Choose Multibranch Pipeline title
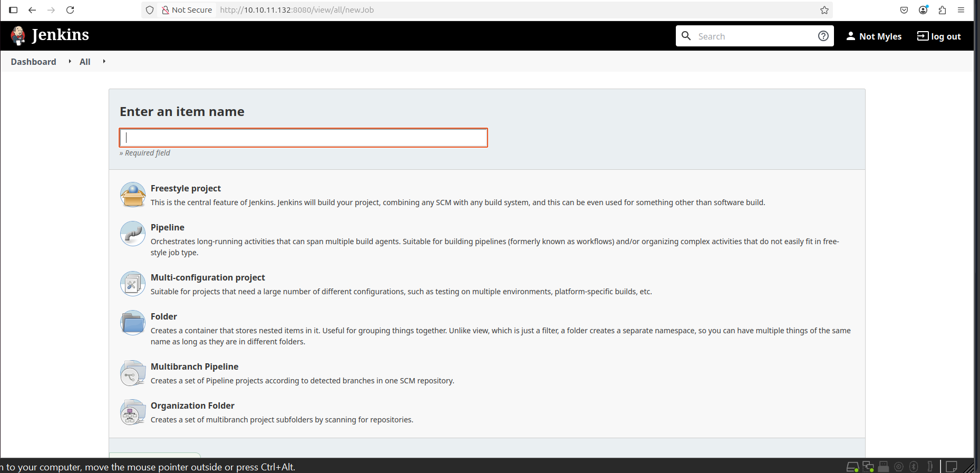This screenshot has height=473, width=980. (x=195, y=366)
